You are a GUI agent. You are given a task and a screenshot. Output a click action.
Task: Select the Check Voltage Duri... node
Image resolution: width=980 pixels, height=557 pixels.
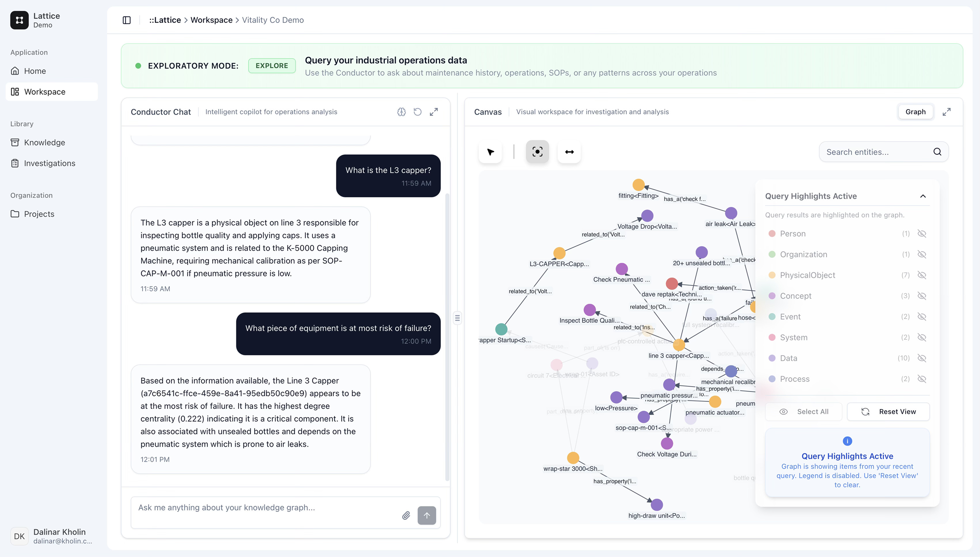[x=667, y=443]
